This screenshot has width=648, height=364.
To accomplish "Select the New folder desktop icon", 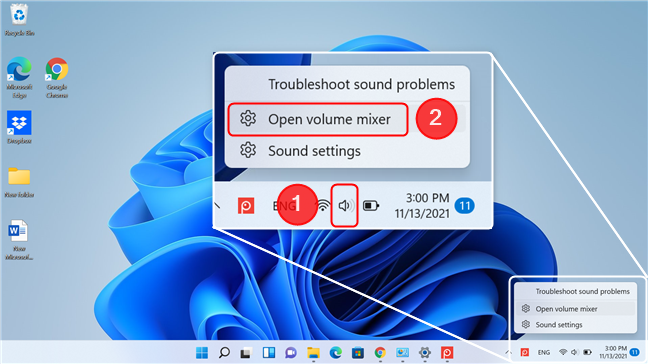I will pyautogui.click(x=19, y=182).
